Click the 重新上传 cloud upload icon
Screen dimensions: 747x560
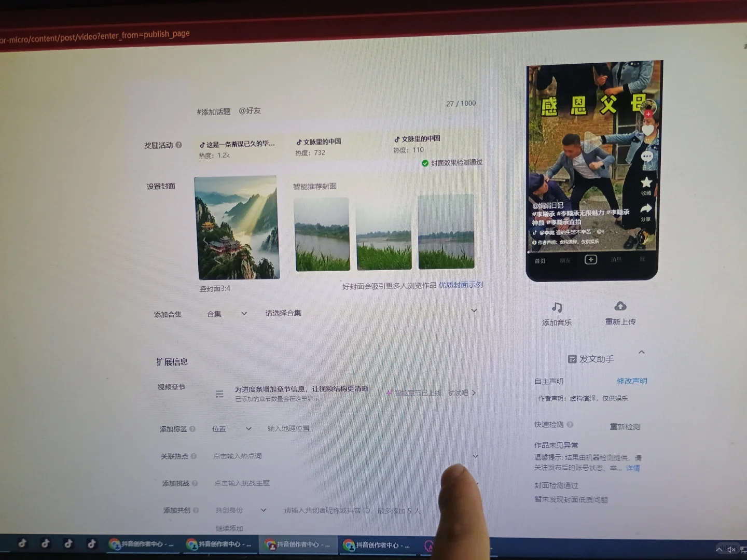[x=620, y=306]
